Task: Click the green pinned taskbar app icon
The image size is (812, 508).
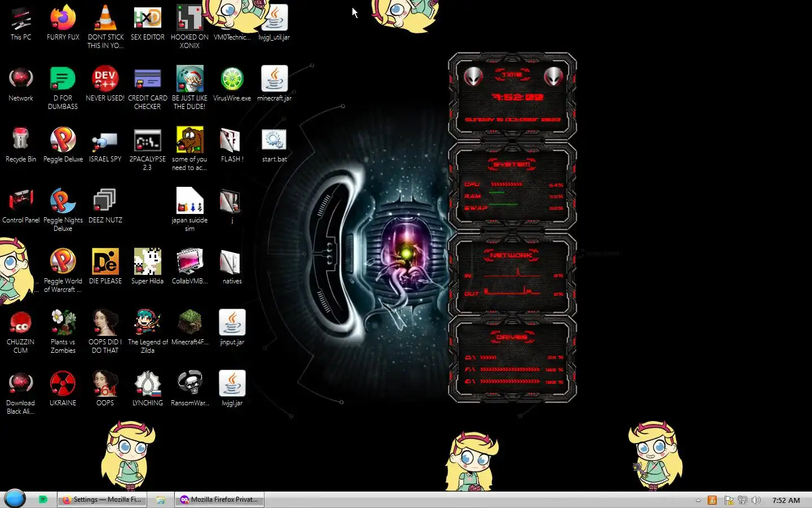Action: [43, 500]
